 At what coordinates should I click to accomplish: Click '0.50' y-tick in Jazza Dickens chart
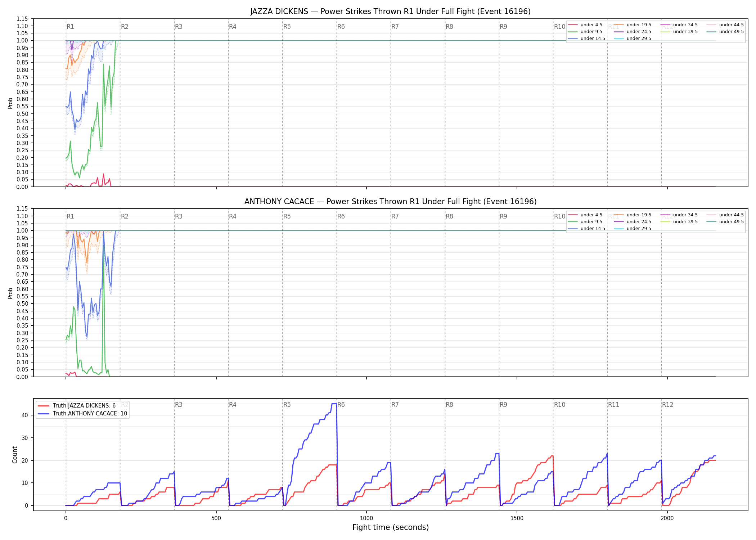tap(22, 114)
